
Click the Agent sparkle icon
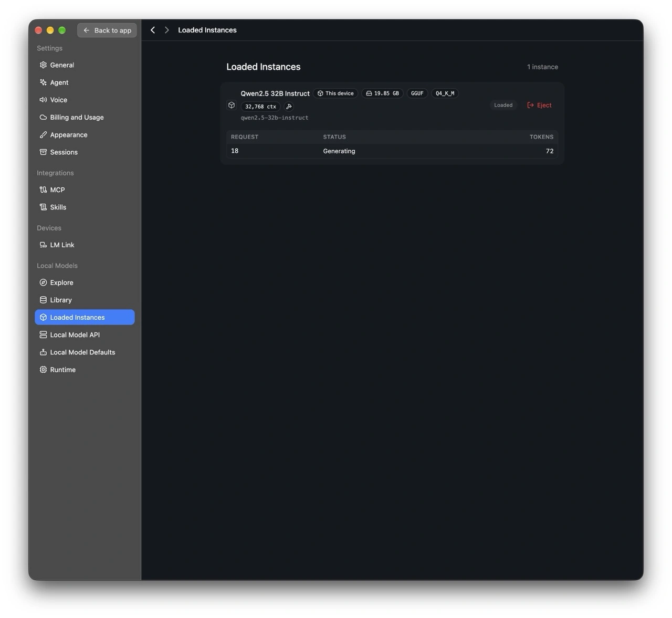click(43, 82)
